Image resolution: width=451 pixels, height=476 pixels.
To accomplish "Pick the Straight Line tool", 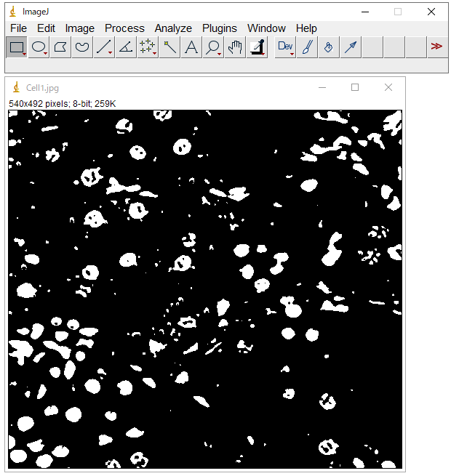I will 103,47.
